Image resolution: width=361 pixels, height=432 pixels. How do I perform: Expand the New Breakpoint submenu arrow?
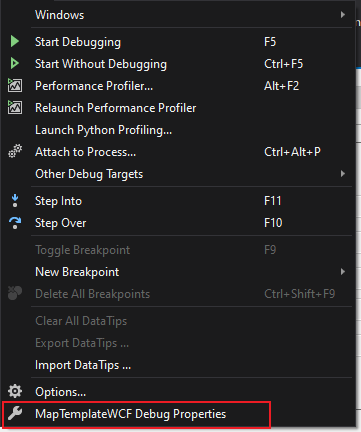coord(342,272)
